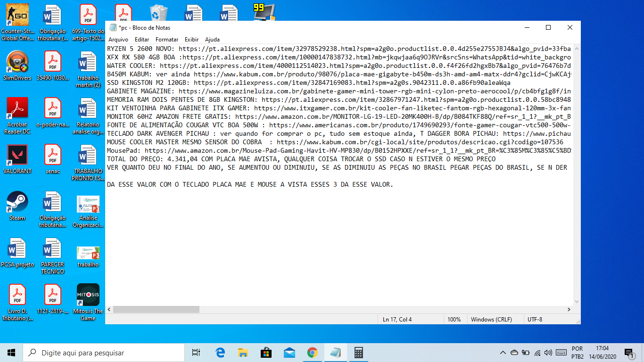Image resolution: width=644 pixels, height=362 pixels.
Task: Show hidden system tray icons
Action: (x=503, y=353)
